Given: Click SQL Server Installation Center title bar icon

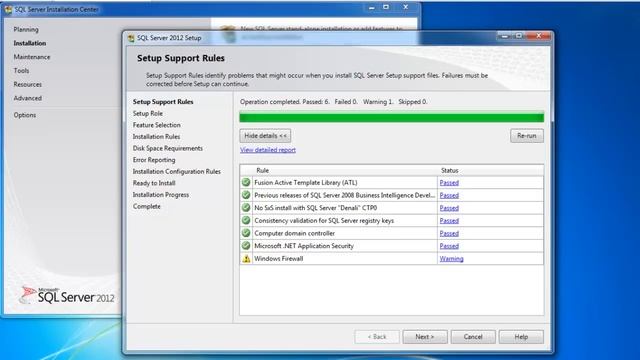Looking at the screenshot, I should (x=8, y=9).
